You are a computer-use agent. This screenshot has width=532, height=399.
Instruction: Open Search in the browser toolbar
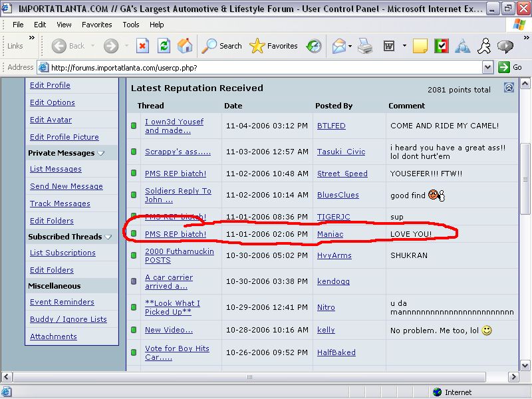tap(222, 46)
